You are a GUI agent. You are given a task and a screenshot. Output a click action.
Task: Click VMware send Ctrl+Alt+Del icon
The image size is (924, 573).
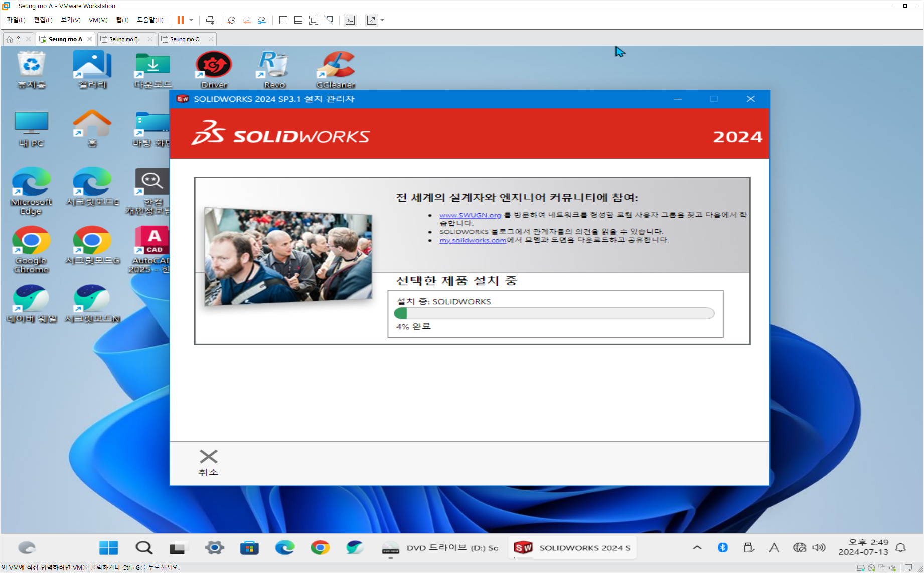pyautogui.click(x=210, y=20)
